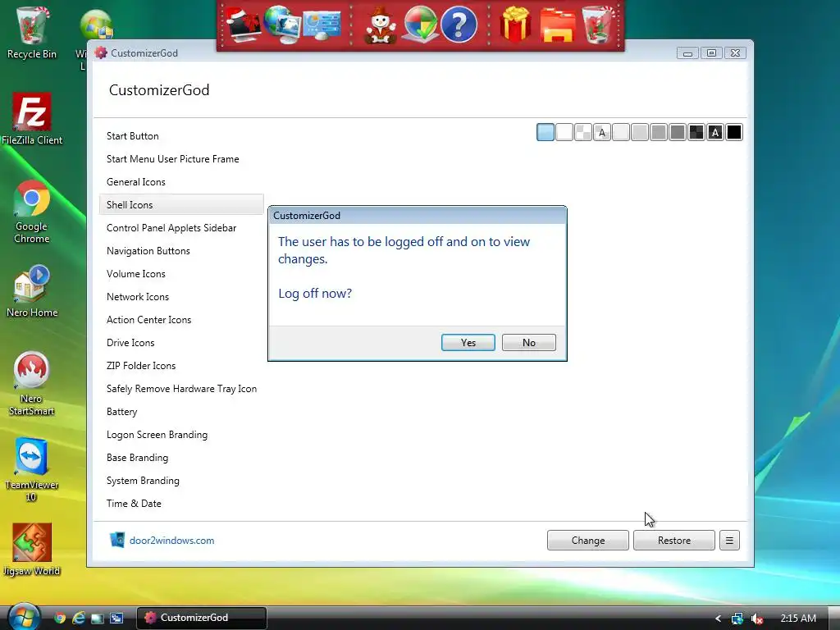Select Navigation Buttons category
Screen dimensions: 840x630
pyautogui.click(x=181, y=251)
